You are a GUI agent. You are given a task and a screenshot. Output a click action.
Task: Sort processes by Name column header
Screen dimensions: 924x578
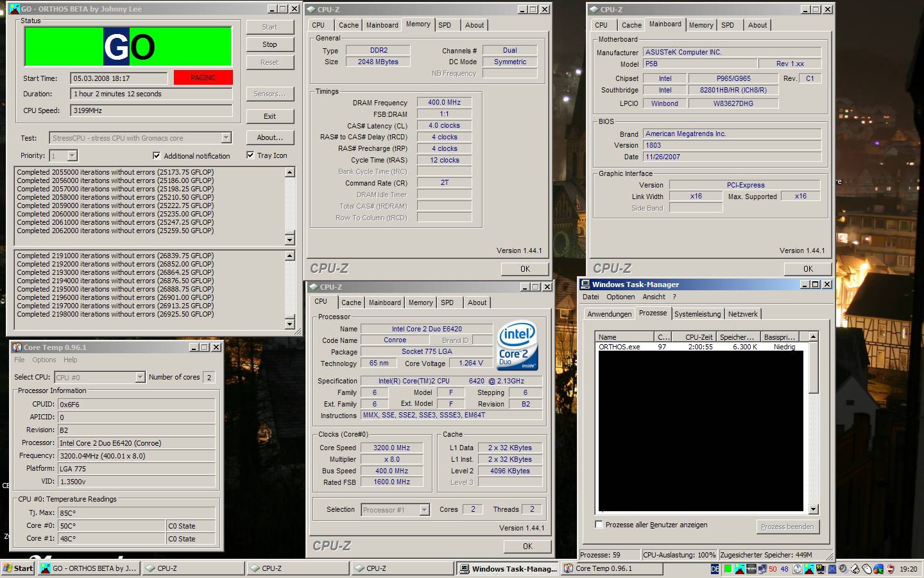(x=624, y=337)
